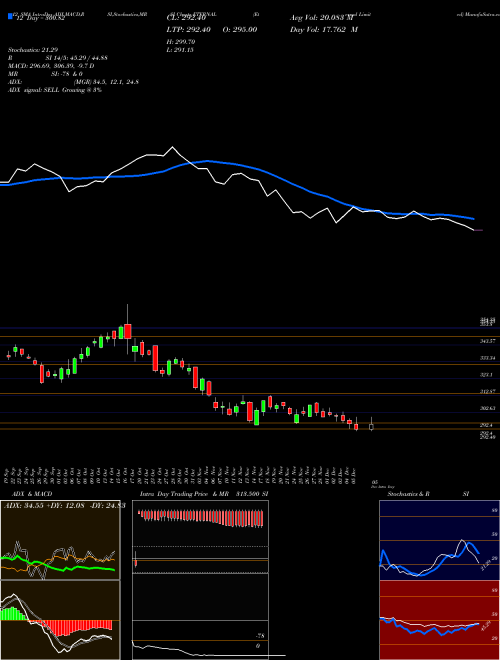The height and width of the screenshot is (660, 500).
Task: Click the blue SMA legend square
Action: 10,17
